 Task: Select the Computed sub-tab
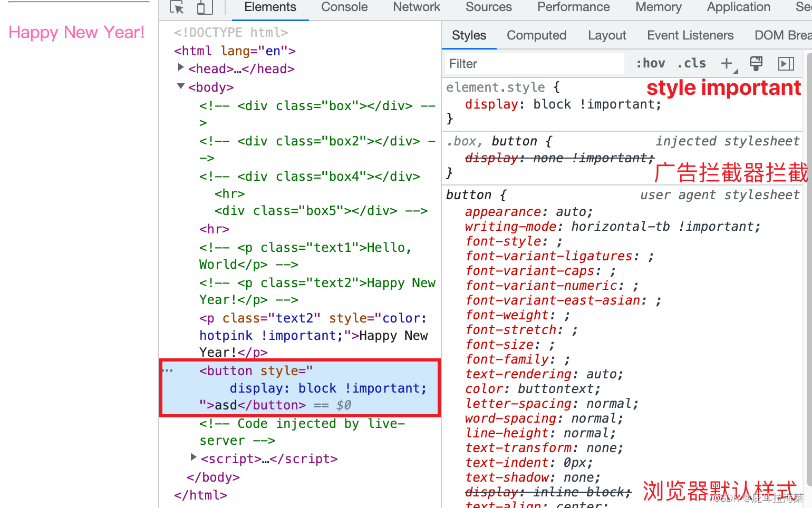[x=537, y=35]
